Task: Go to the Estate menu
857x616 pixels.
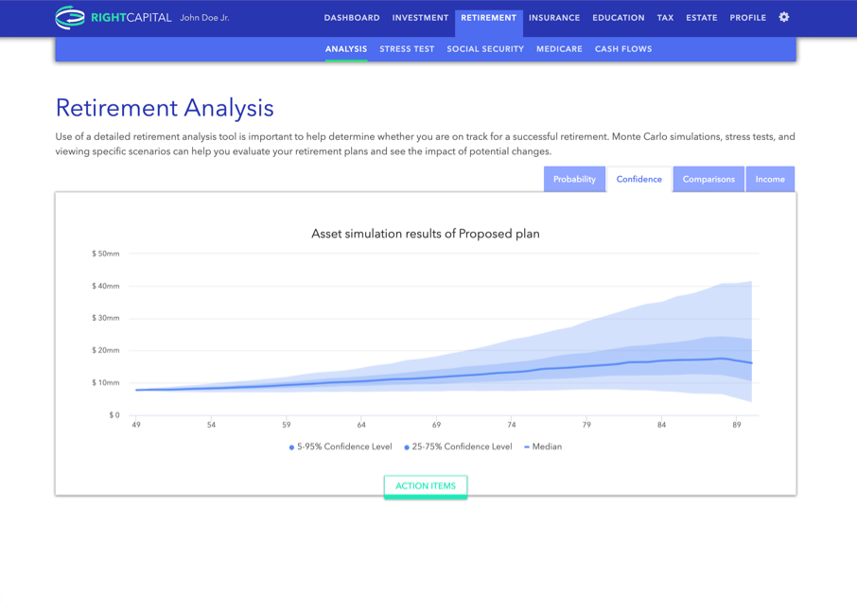Action: (x=701, y=17)
